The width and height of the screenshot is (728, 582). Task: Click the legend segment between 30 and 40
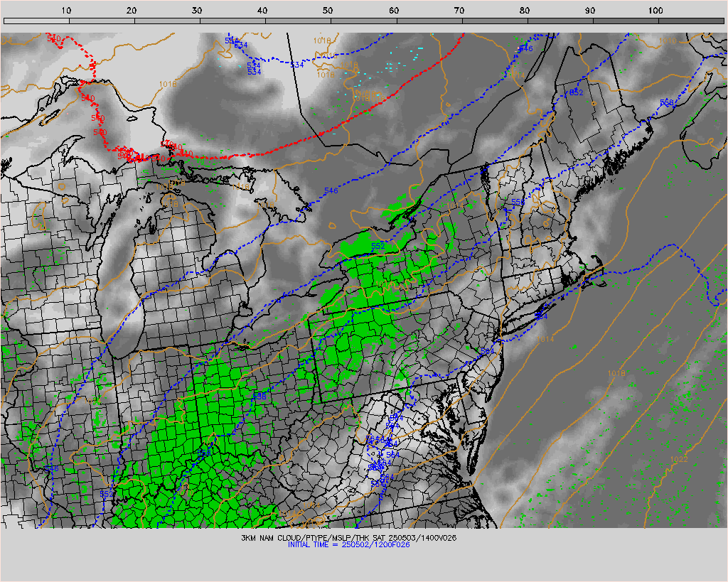click(x=233, y=21)
